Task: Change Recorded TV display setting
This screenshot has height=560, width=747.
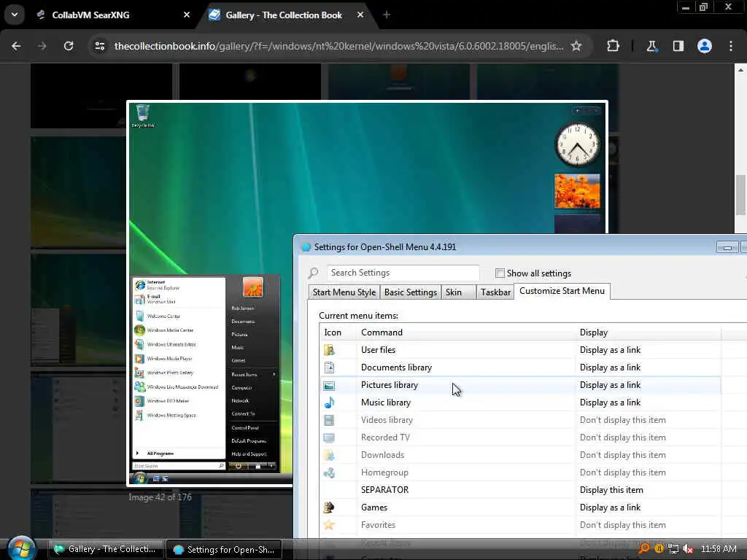Action: pos(623,437)
